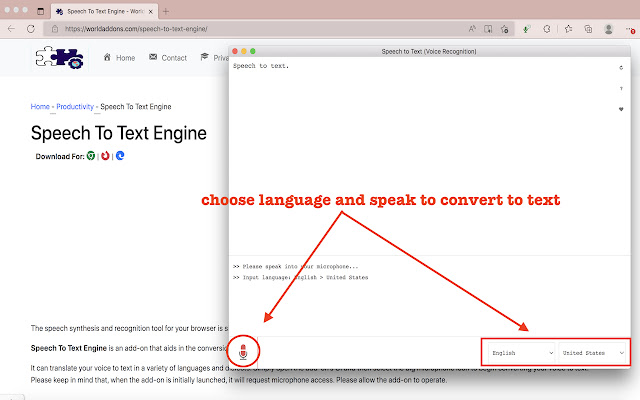Maximize the Speech to Text popup with the green button

click(253, 51)
